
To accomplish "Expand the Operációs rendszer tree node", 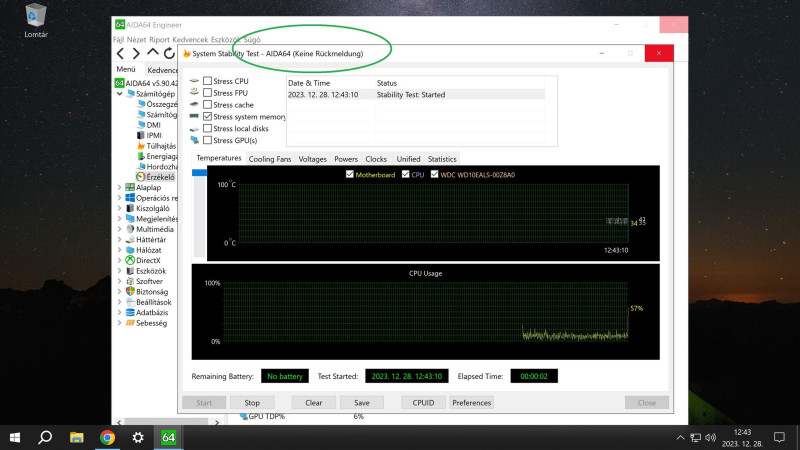I will 119,198.
